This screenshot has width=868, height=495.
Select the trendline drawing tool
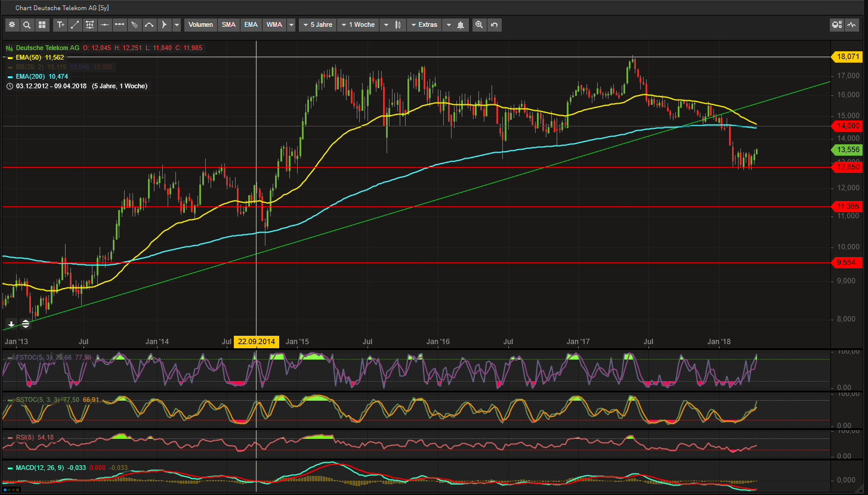tap(74, 24)
